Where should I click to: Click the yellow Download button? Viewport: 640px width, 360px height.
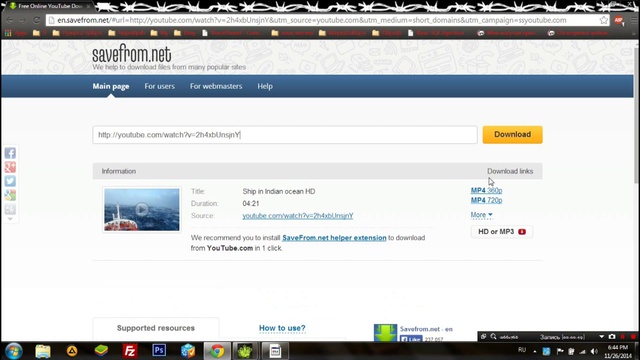[512, 135]
